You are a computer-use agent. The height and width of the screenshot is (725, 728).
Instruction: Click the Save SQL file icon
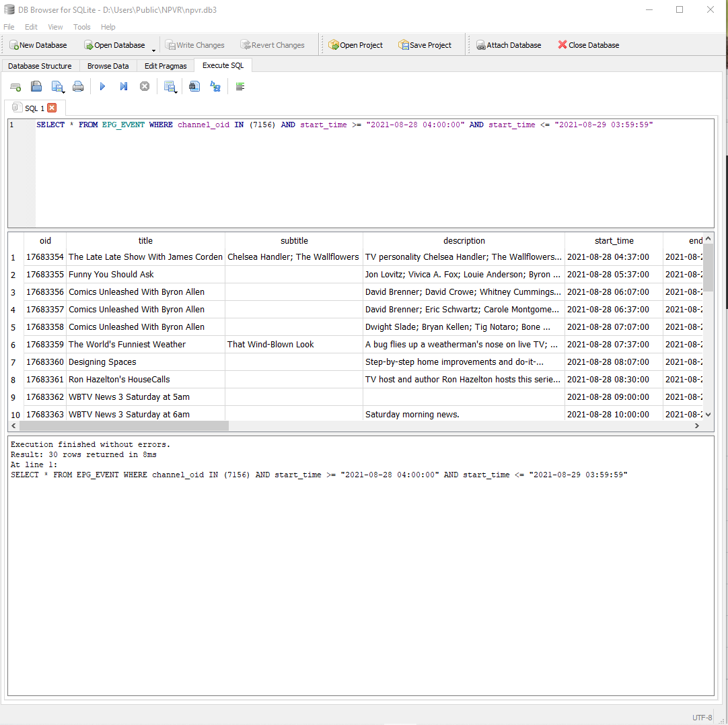point(56,85)
